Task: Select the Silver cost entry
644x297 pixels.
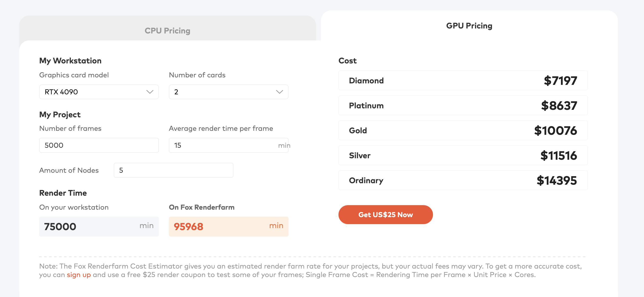Action: (463, 155)
